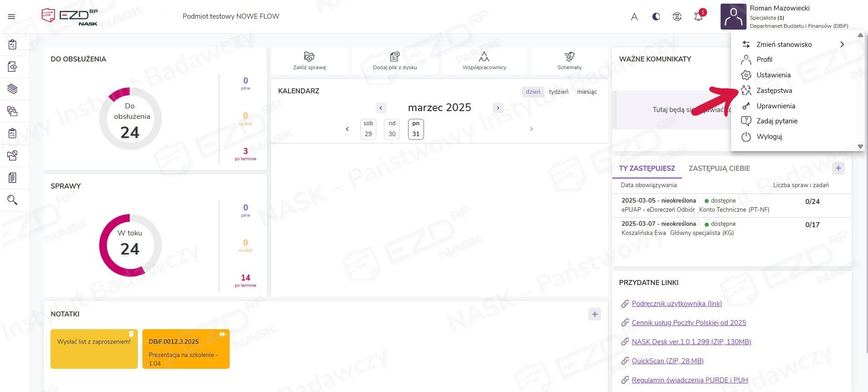The image size is (868, 392).
Task: Go to next month in calendar
Action: pyautogui.click(x=498, y=108)
